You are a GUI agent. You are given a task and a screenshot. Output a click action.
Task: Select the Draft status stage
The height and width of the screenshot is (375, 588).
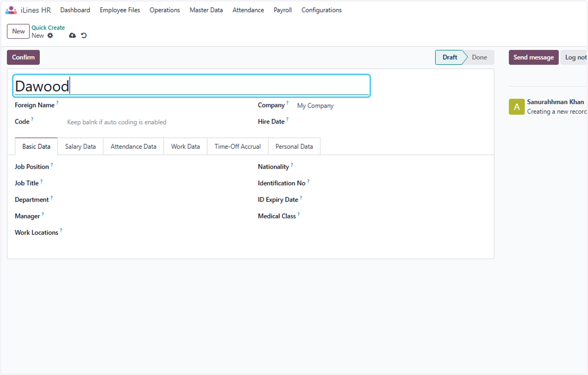(x=449, y=57)
